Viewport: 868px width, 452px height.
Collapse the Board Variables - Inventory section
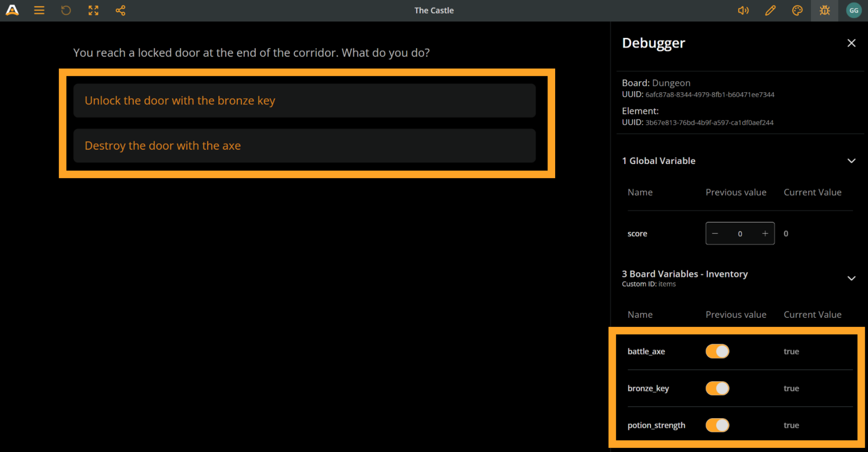(851, 278)
